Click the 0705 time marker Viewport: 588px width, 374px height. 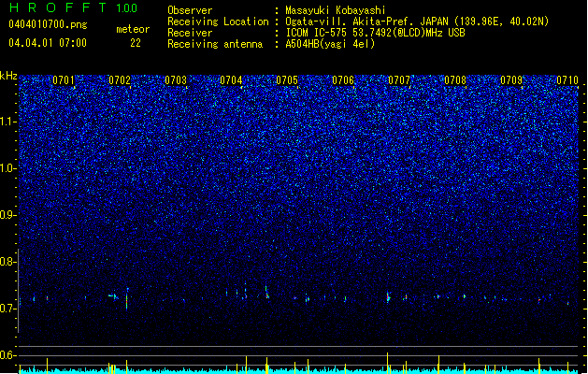287,80
